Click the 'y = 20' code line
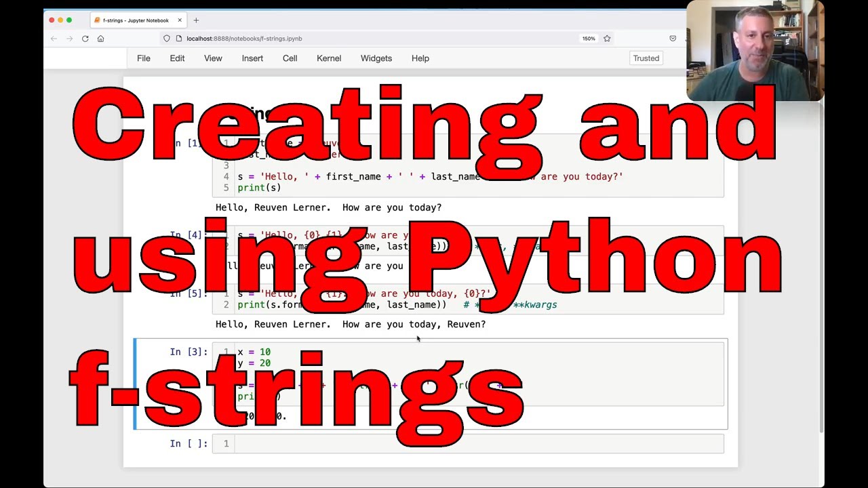 pyautogui.click(x=254, y=363)
